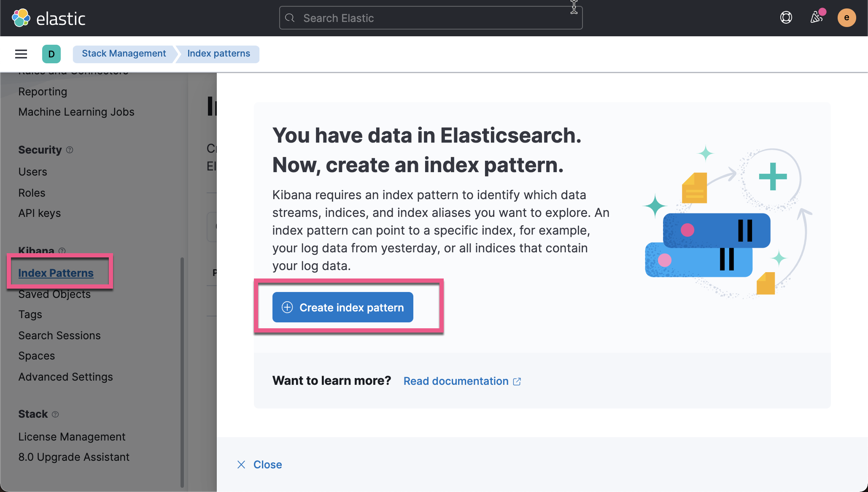Open Index Patterns in the sidebar
The image size is (868, 492).
[56, 273]
